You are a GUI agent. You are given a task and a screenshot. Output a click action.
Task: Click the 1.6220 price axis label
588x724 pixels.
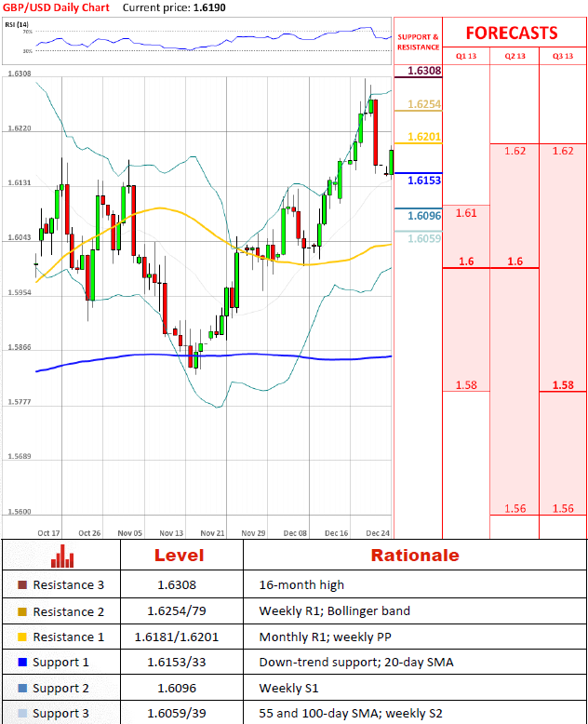pos(20,127)
